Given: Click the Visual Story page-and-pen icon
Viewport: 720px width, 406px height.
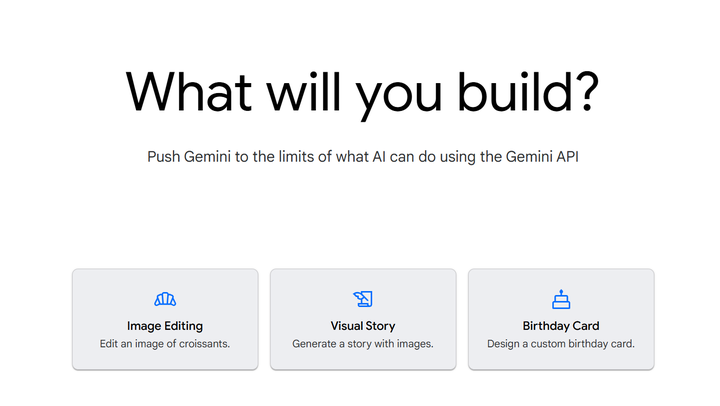Looking at the screenshot, I should click(363, 299).
